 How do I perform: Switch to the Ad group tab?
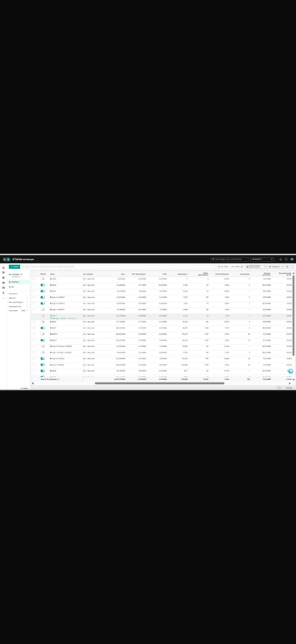18,282
